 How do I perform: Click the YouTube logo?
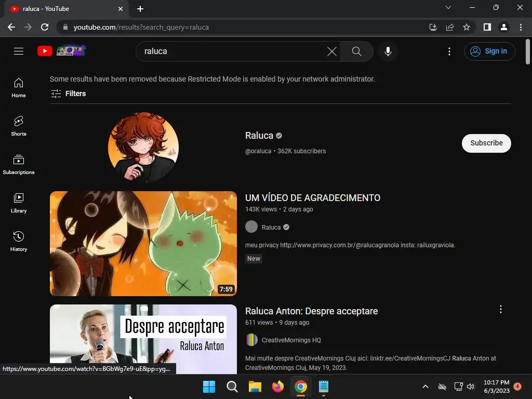[x=62, y=51]
